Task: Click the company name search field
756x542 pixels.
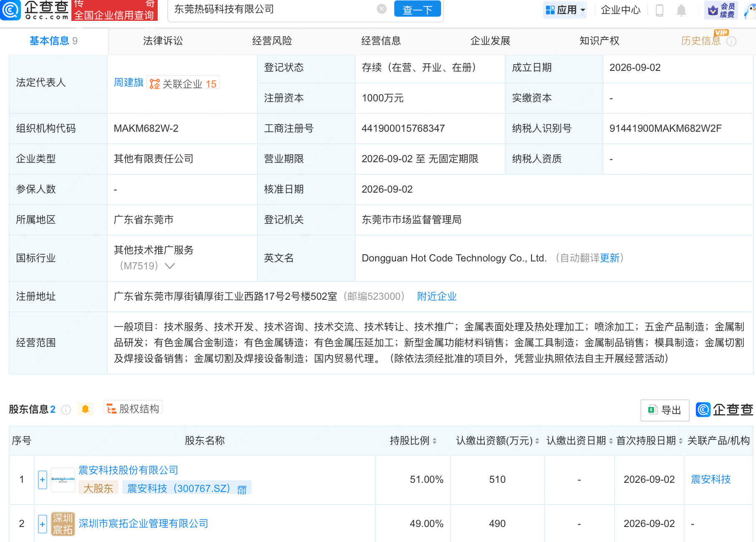Action: 273,9
